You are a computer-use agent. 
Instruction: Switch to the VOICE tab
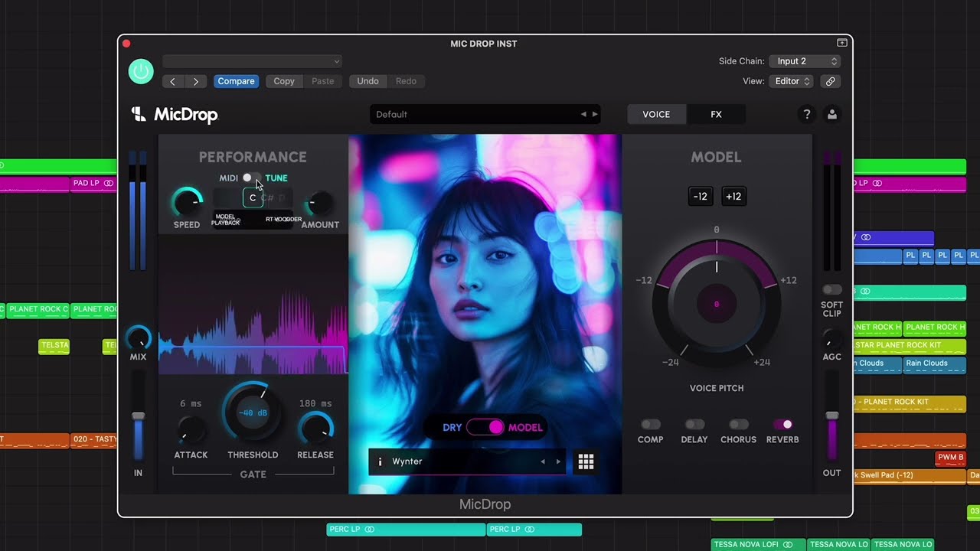click(x=656, y=114)
